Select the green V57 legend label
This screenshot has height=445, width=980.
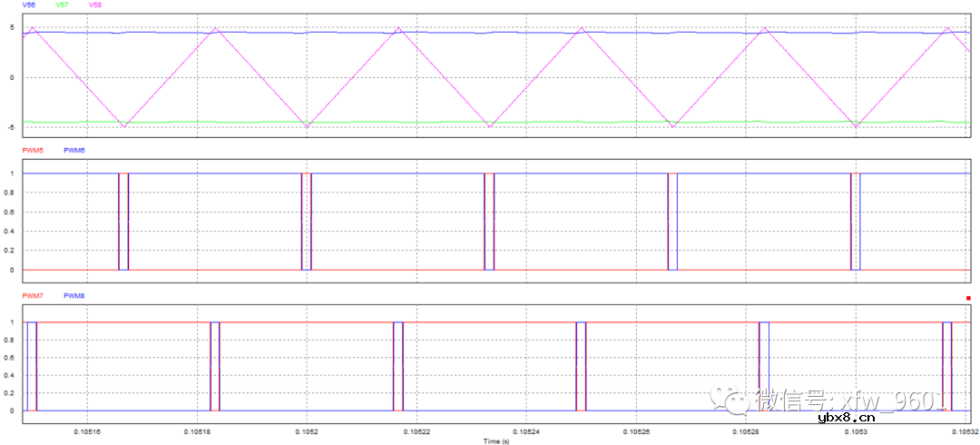(61, 5)
